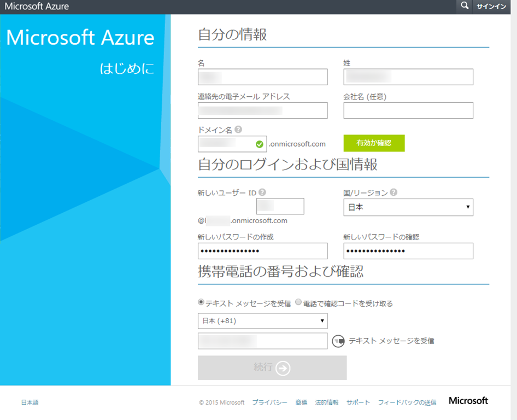Click the help icon next to 新しいユーザー ID
This screenshot has height=420, width=517.
pyautogui.click(x=262, y=192)
